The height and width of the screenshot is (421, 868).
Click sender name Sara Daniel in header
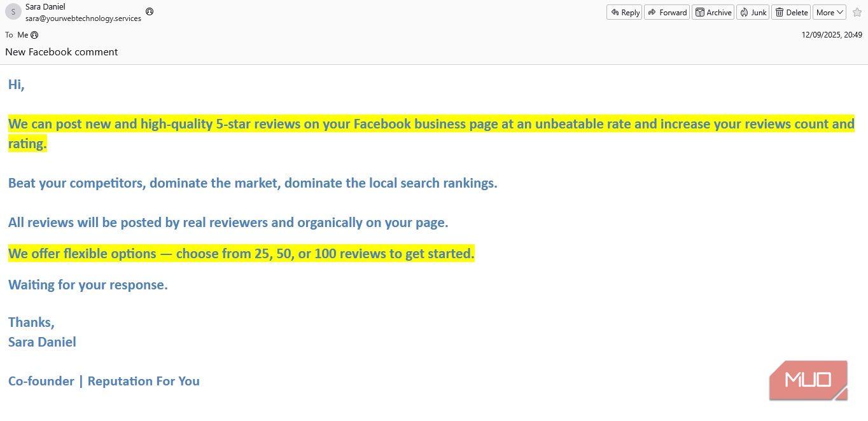click(45, 7)
